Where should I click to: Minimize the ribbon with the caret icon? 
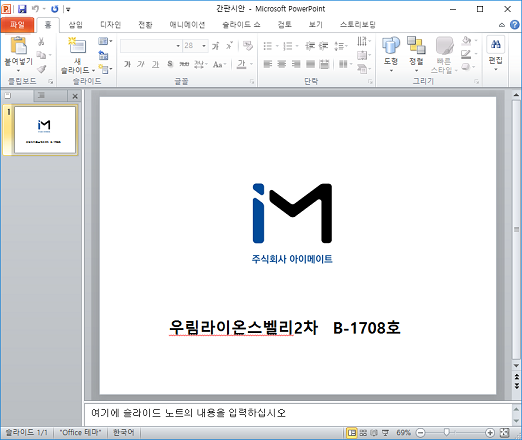502,25
